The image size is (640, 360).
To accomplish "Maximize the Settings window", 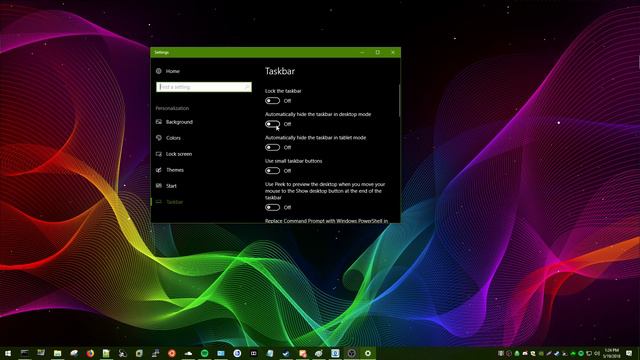I will (x=378, y=52).
